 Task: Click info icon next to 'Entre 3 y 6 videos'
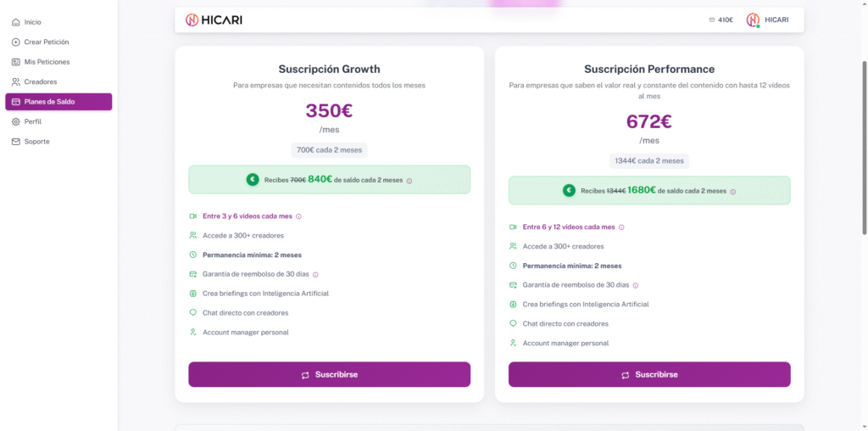[x=299, y=216]
